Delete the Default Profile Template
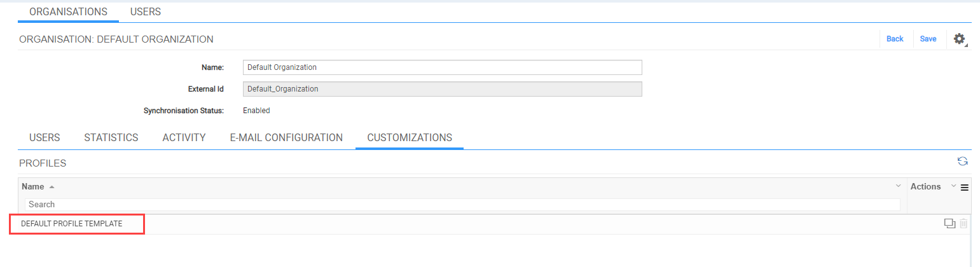Viewport: 980px width, 267px height. 963,223
